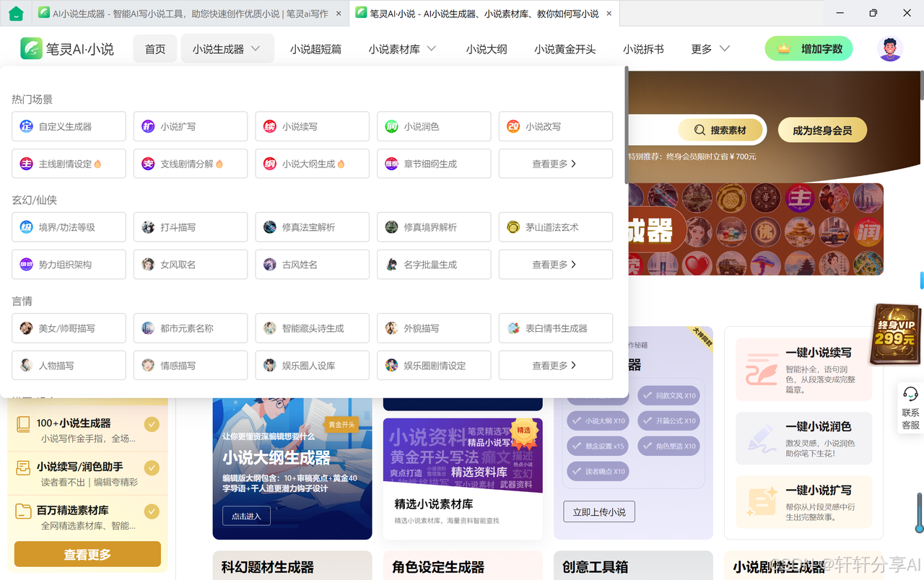
Task: Click the 境界/功法等级 icon
Action: pos(26,227)
